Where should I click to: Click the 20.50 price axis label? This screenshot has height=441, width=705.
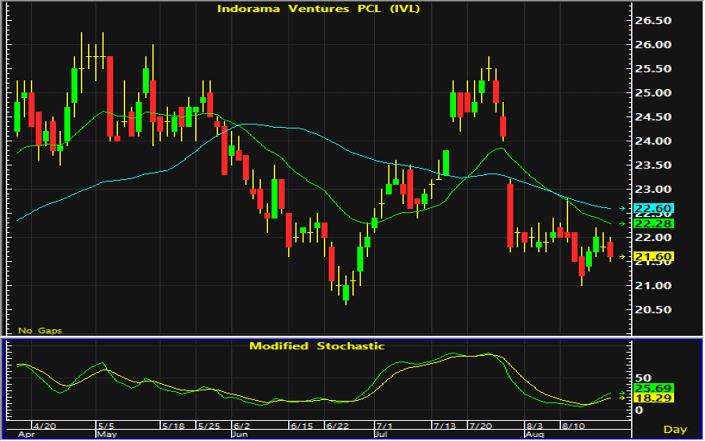(653, 310)
